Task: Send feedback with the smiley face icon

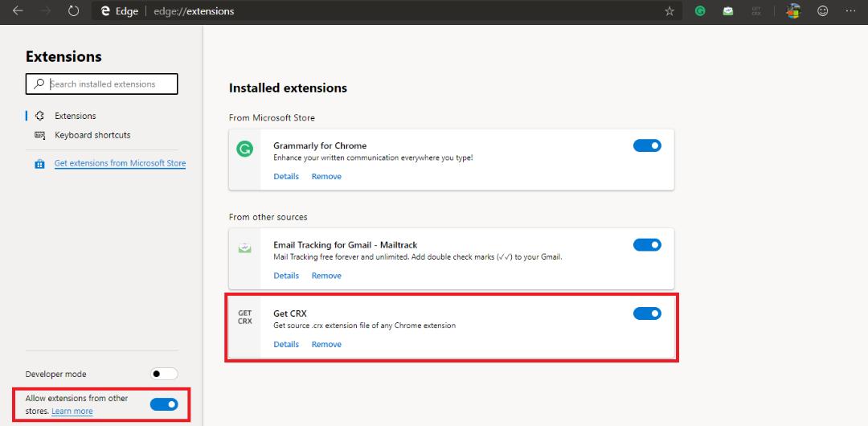Action: pos(823,11)
